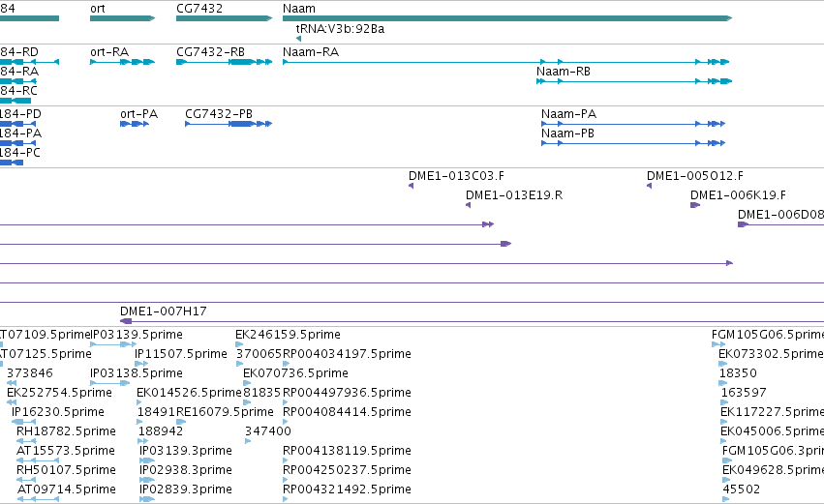Click the 373846 EST label
824x504 pixels.
click(x=30, y=373)
